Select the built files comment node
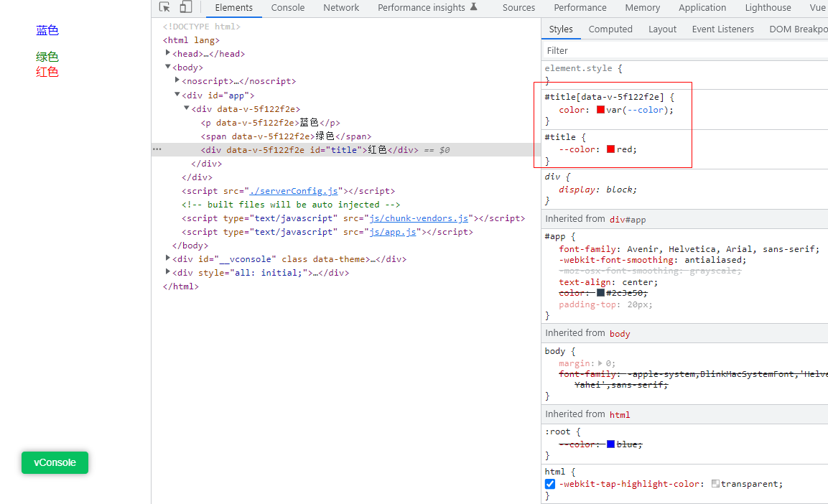This screenshot has width=828, height=504. [x=291, y=205]
